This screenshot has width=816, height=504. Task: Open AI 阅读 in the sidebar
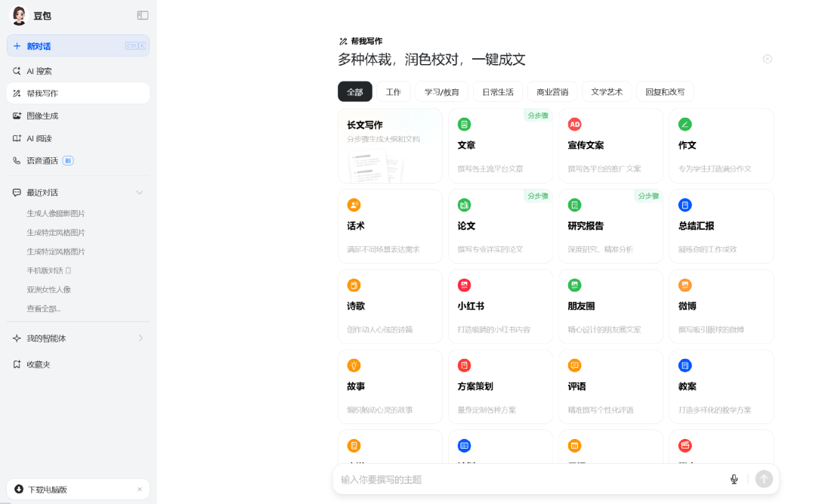click(x=78, y=138)
